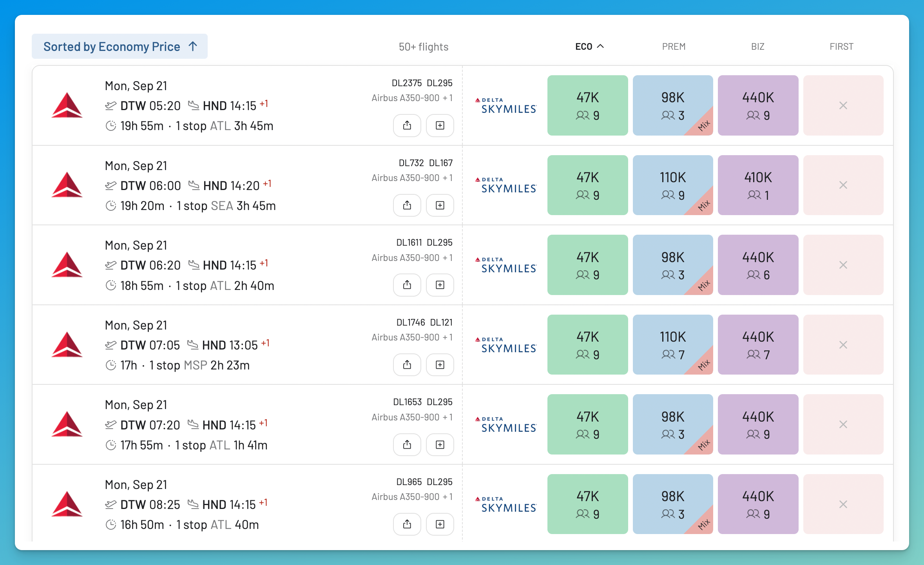The width and height of the screenshot is (924, 565).
Task: Select 440K business fare for DTW 07:20
Action: (x=758, y=424)
